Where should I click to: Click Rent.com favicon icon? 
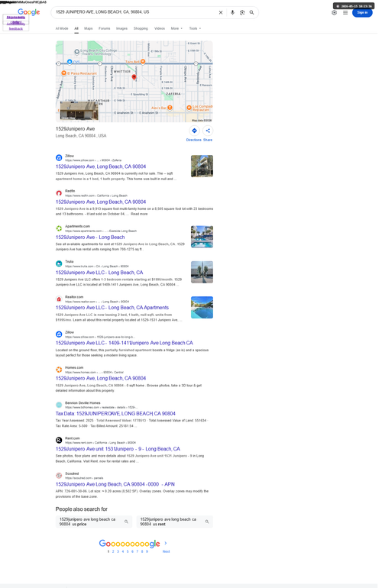(59, 441)
